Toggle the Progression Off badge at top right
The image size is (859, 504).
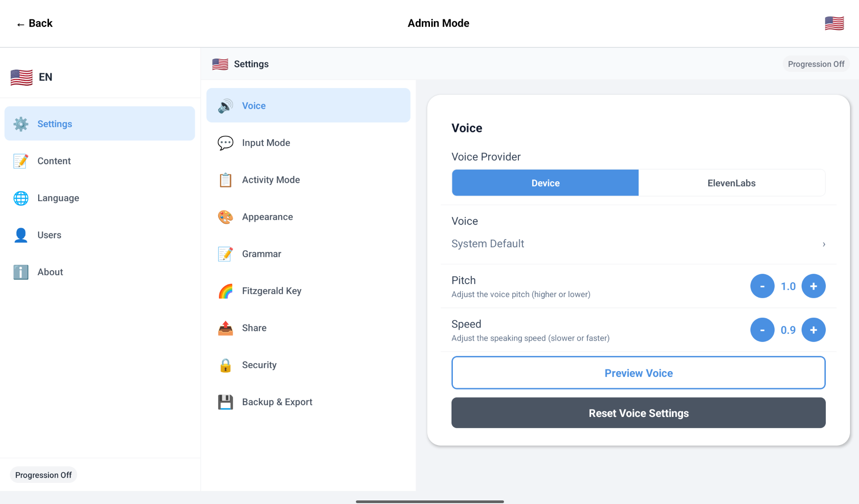pos(815,64)
